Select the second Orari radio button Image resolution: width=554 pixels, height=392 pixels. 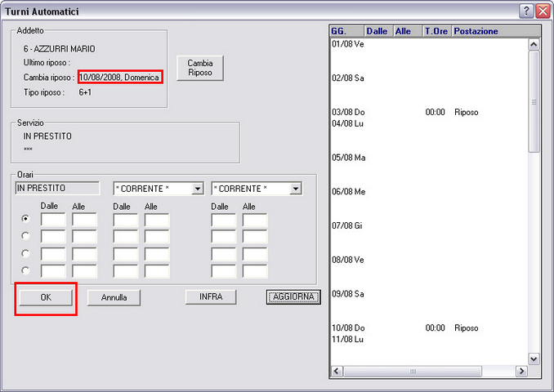click(x=25, y=235)
